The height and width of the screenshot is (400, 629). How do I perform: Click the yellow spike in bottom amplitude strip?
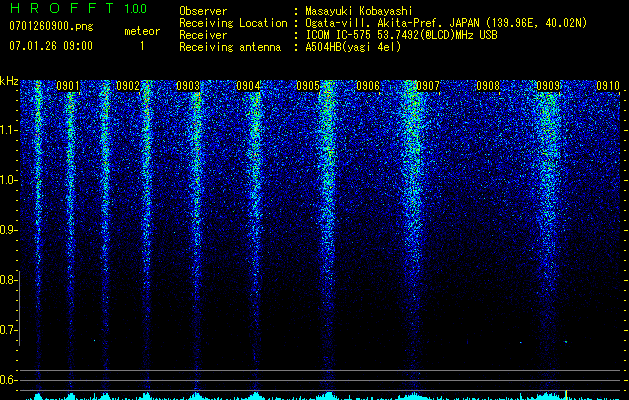[x=567, y=393]
